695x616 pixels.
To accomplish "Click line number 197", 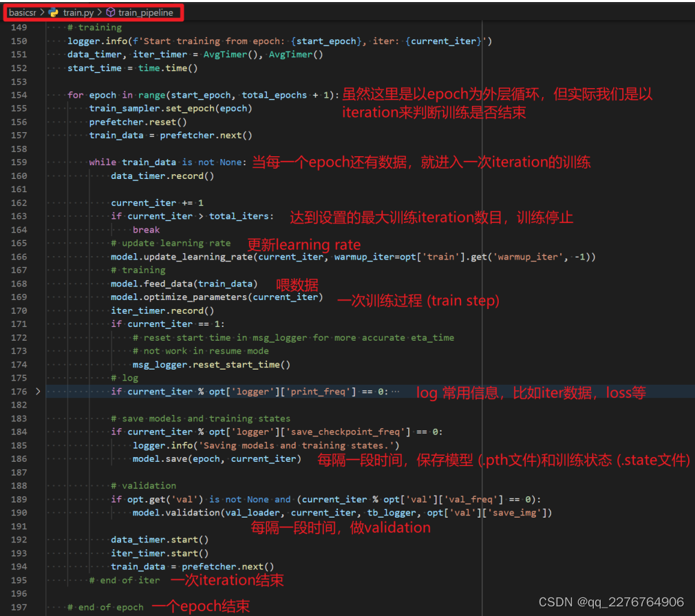I will pos(19,607).
